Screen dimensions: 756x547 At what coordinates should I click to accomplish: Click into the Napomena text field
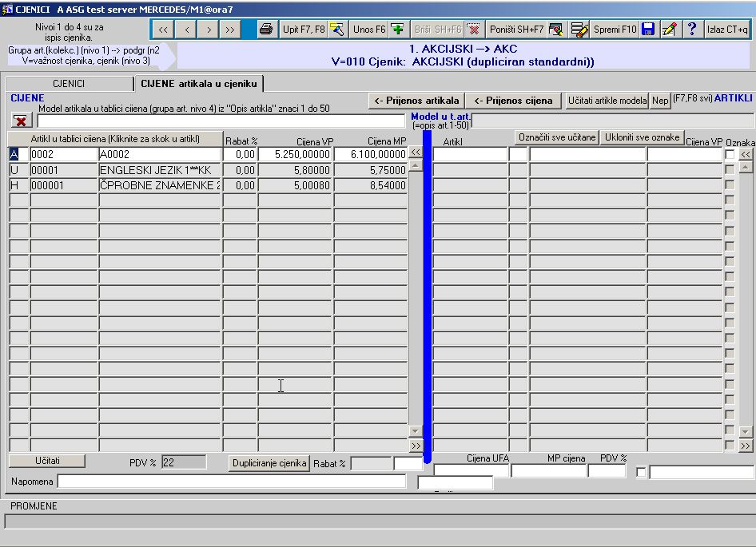tap(232, 482)
